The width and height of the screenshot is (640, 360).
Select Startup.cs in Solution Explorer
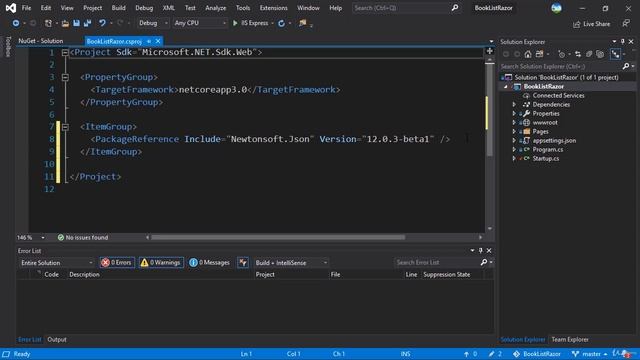pos(545,158)
